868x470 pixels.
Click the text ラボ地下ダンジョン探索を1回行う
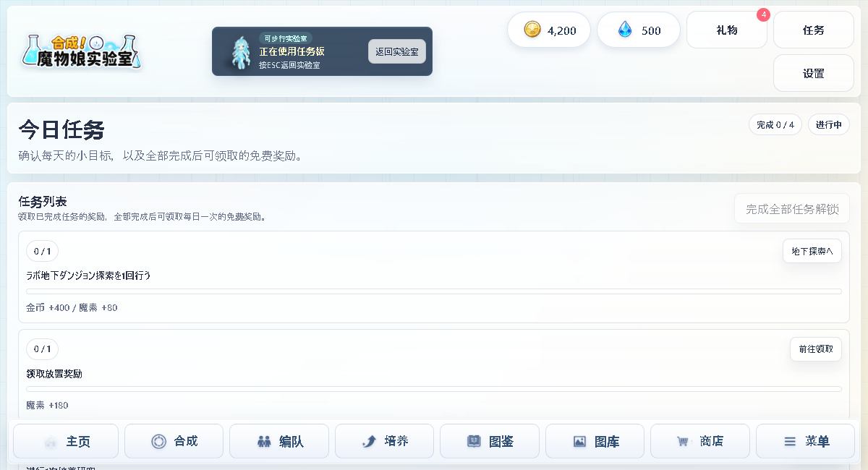pos(88,275)
